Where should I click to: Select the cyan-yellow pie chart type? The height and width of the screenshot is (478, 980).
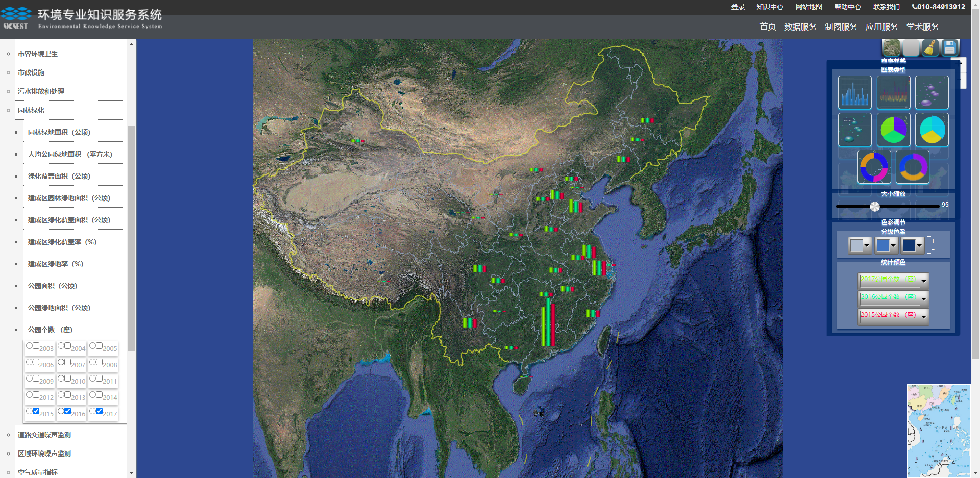[932, 130]
